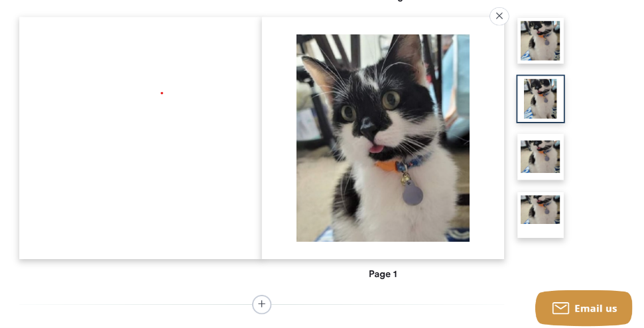Image resolution: width=644 pixels, height=328 pixels.
Task: Click the blank left page of the spread
Action: pyautogui.click(x=140, y=138)
